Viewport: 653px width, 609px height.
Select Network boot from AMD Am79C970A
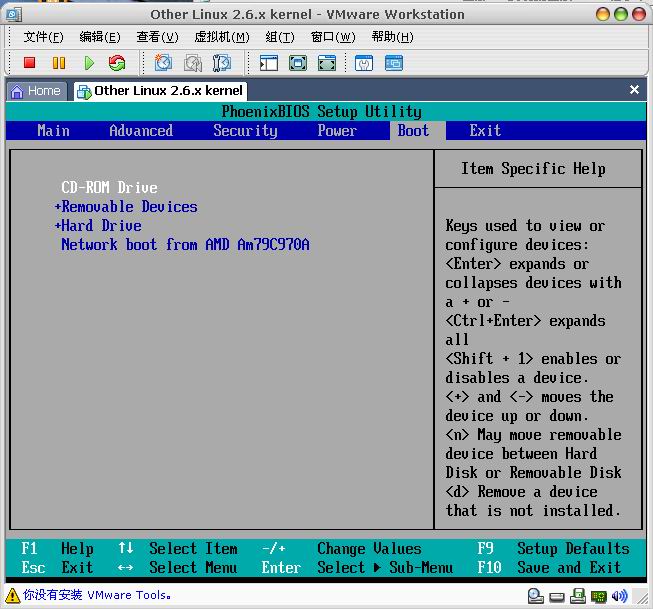pyautogui.click(x=185, y=245)
